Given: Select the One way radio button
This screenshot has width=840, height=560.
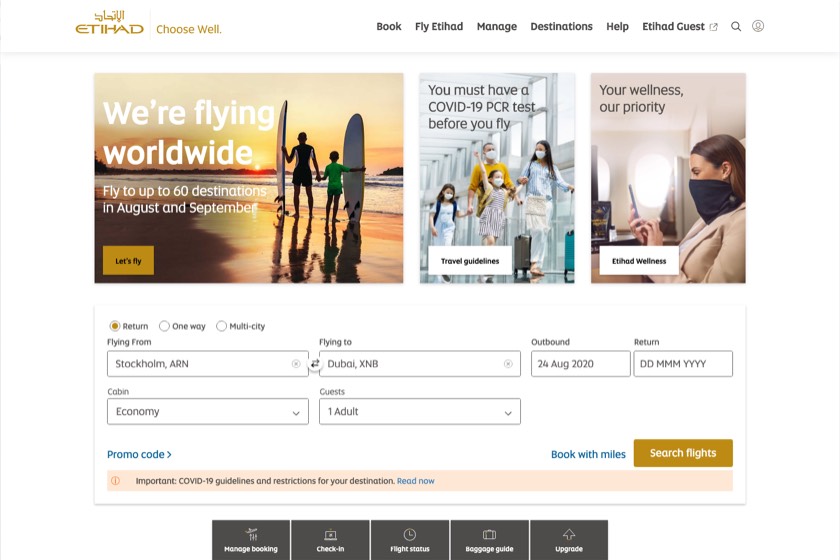Looking at the screenshot, I should click(x=164, y=326).
